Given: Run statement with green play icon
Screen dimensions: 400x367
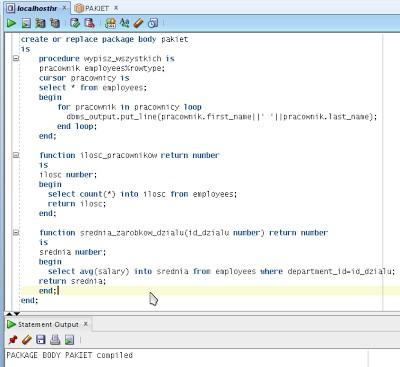Looking at the screenshot, I should tap(11, 23).
